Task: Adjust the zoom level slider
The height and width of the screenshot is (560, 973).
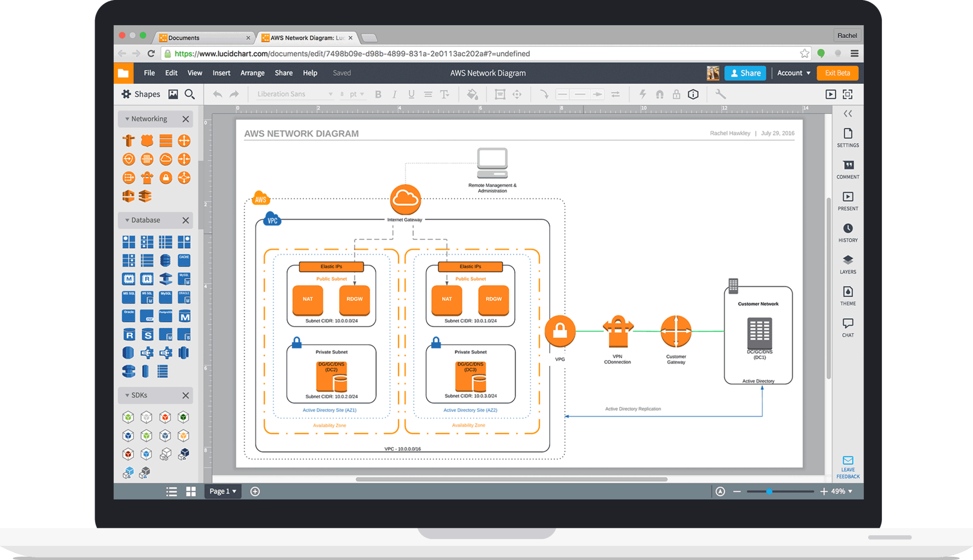Action: point(769,491)
